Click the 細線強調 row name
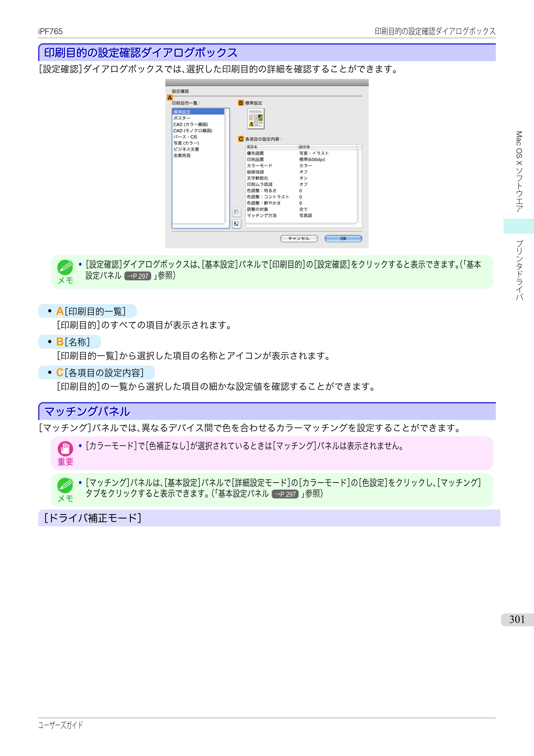Viewport: 534px width, 756px height. [x=255, y=172]
